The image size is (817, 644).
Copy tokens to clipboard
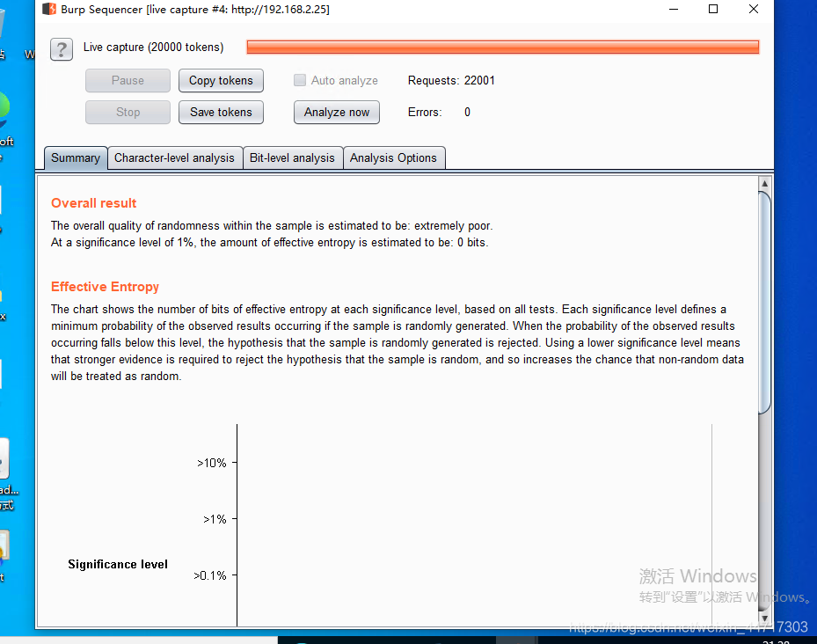pyautogui.click(x=221, y=80)
